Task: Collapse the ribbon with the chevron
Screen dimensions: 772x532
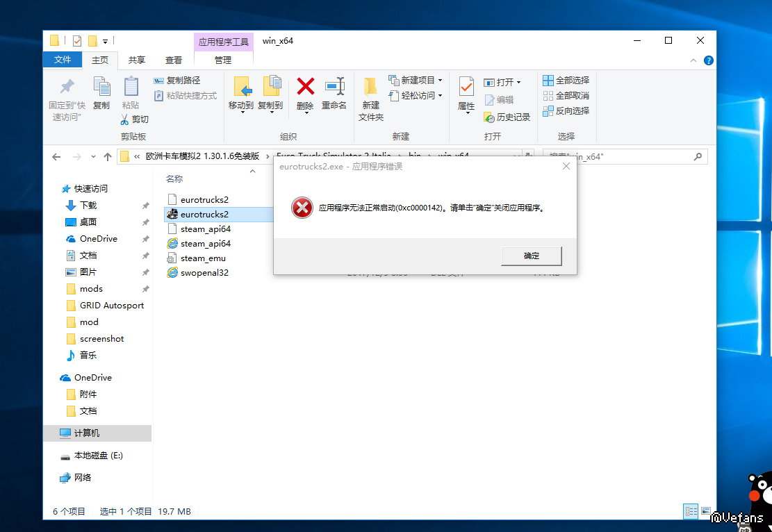Action: click(x=693, y=60)
